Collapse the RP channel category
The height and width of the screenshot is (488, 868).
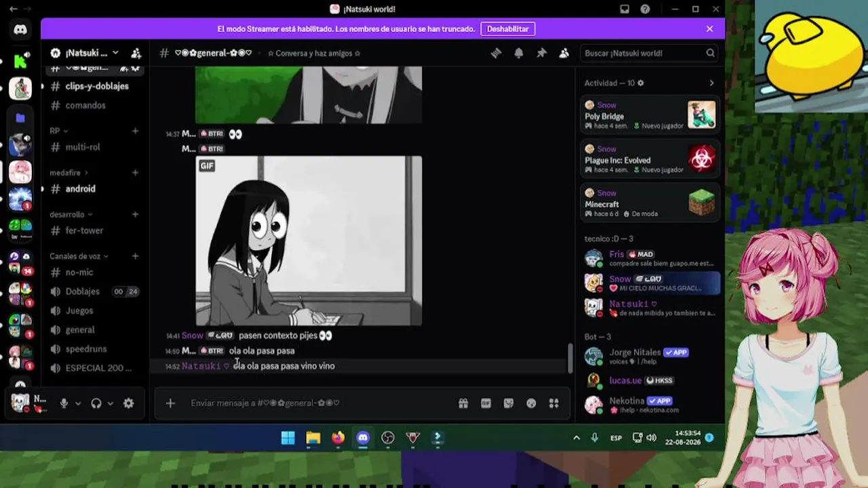pyautogui.click(x=59, y=131)
